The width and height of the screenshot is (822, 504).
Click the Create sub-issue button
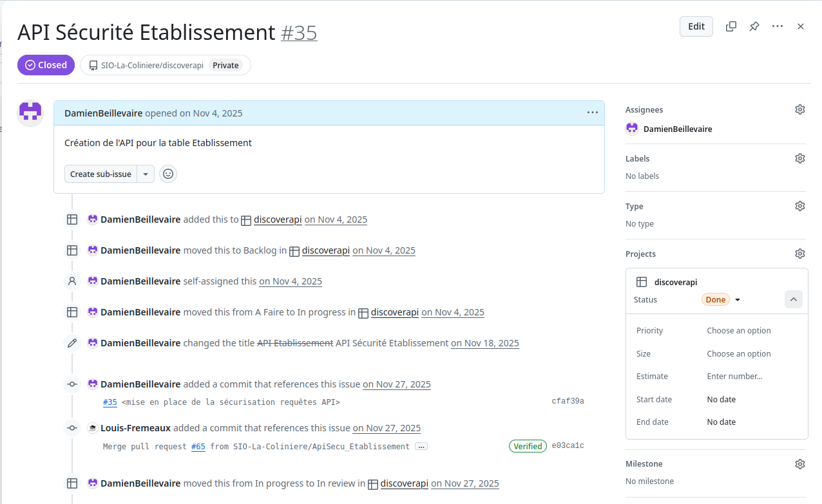(100, 174)
